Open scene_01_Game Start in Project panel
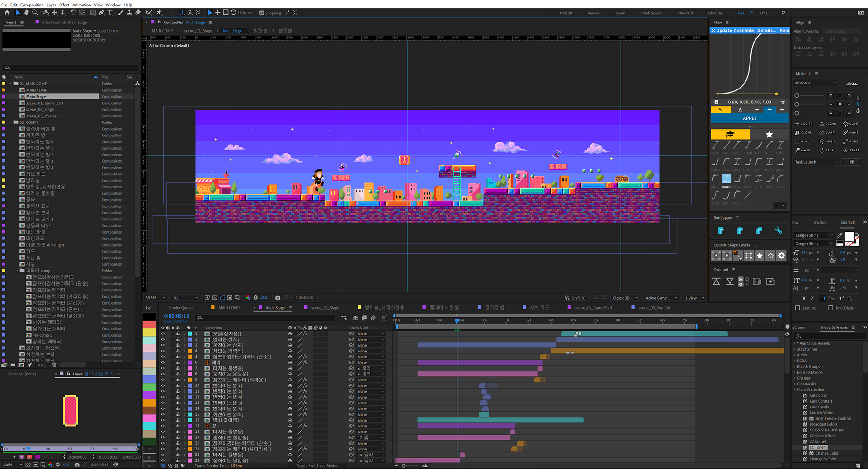868x469 pixels. pyautogui.click(x=45, y=103)
